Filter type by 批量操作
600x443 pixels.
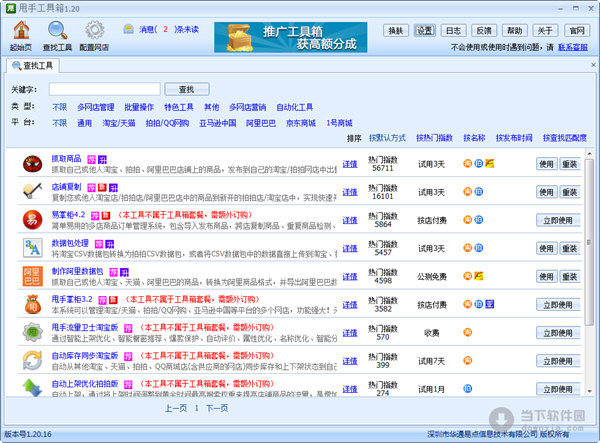[139, 107]
